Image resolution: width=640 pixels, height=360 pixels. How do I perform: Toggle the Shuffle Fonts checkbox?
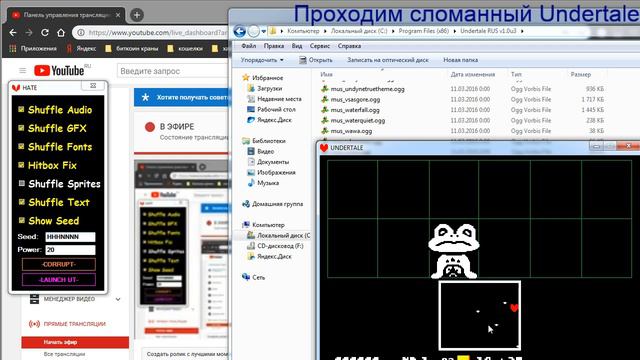point(21,147)
